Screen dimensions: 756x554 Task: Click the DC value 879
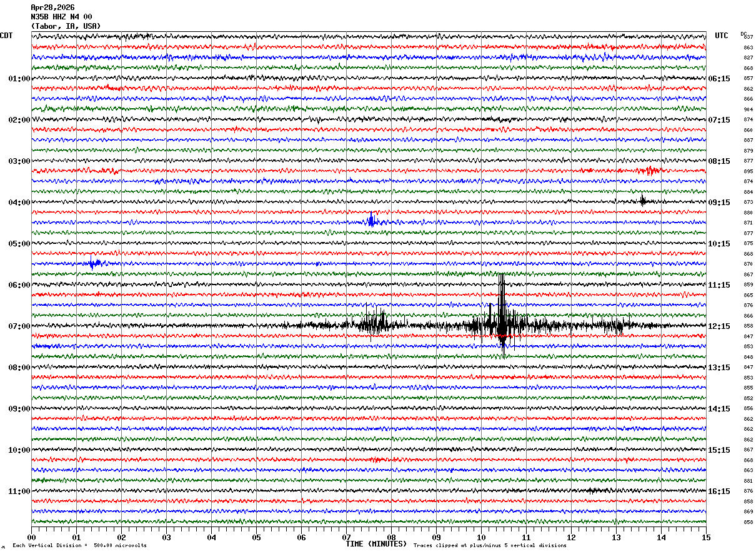(748, 151)
